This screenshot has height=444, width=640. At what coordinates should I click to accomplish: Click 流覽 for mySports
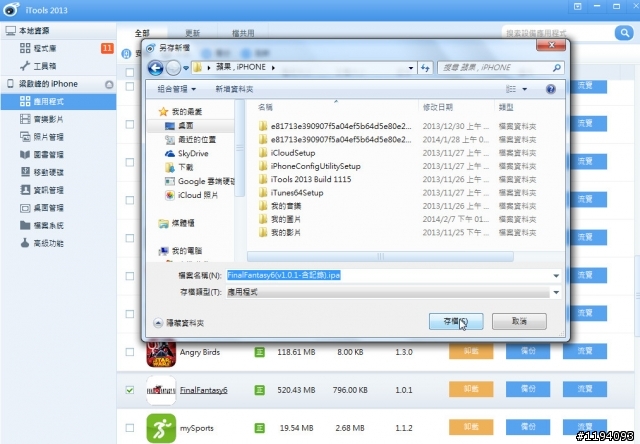coord(584,427)
